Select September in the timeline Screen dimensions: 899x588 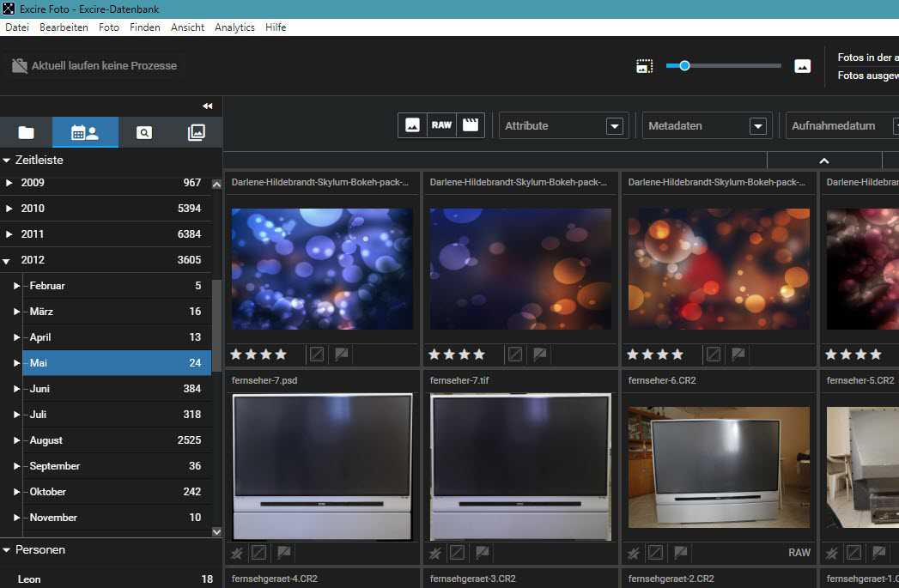pos(117,466)
